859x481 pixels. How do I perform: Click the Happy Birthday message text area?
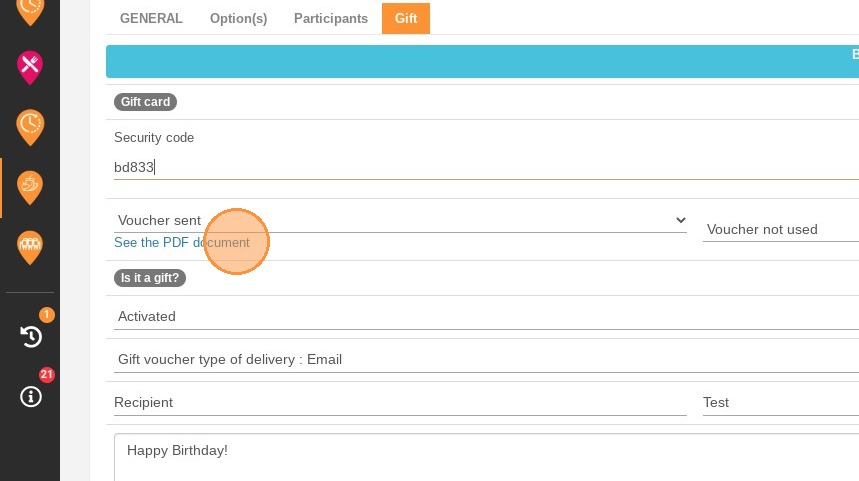point(486,457)
